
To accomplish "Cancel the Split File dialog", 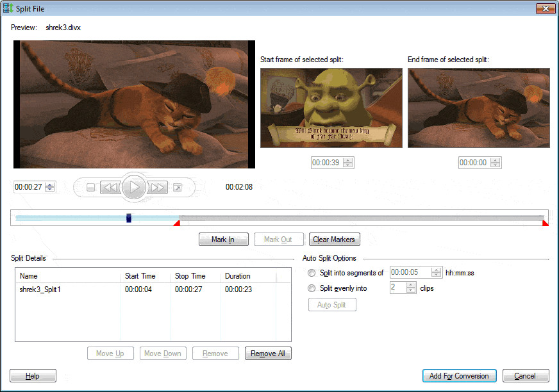I will (525, 376).
